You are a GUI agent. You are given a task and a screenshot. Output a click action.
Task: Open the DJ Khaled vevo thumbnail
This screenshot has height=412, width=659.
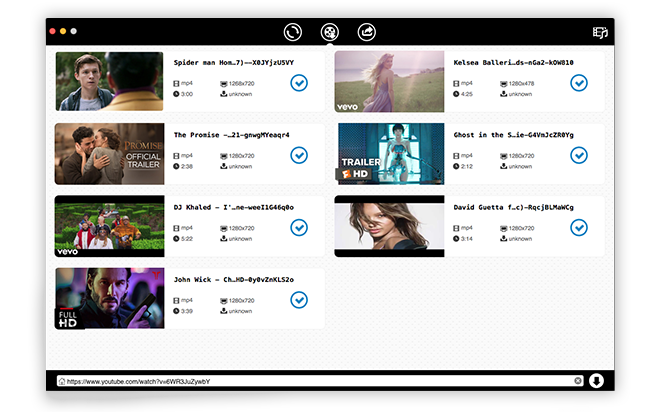pos(109,226)
